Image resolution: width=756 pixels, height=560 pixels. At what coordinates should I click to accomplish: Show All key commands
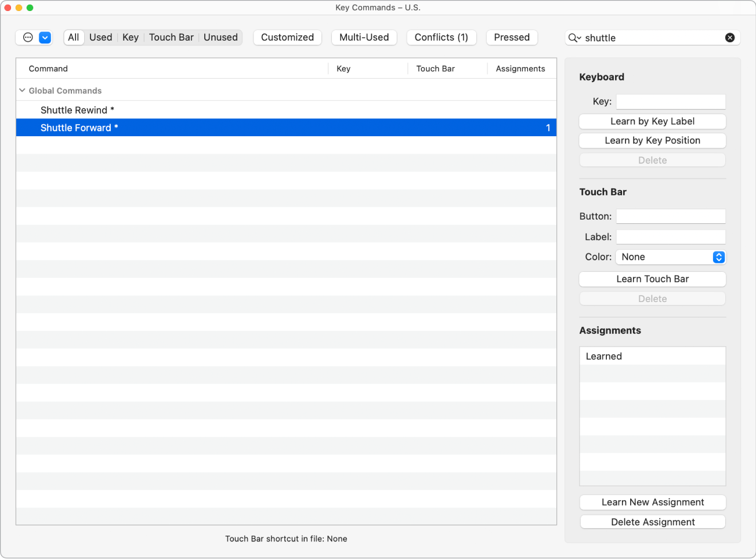pos(74,37)
